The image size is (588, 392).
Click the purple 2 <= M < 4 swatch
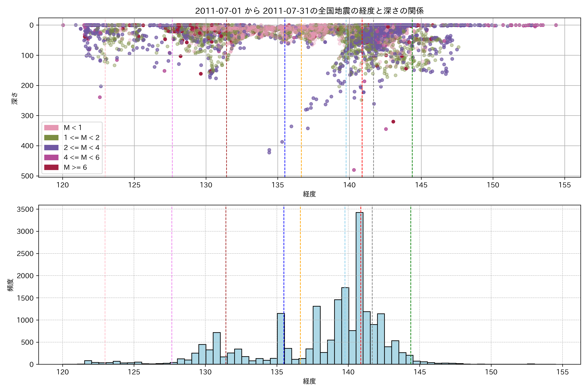click(x=51, y=147)
